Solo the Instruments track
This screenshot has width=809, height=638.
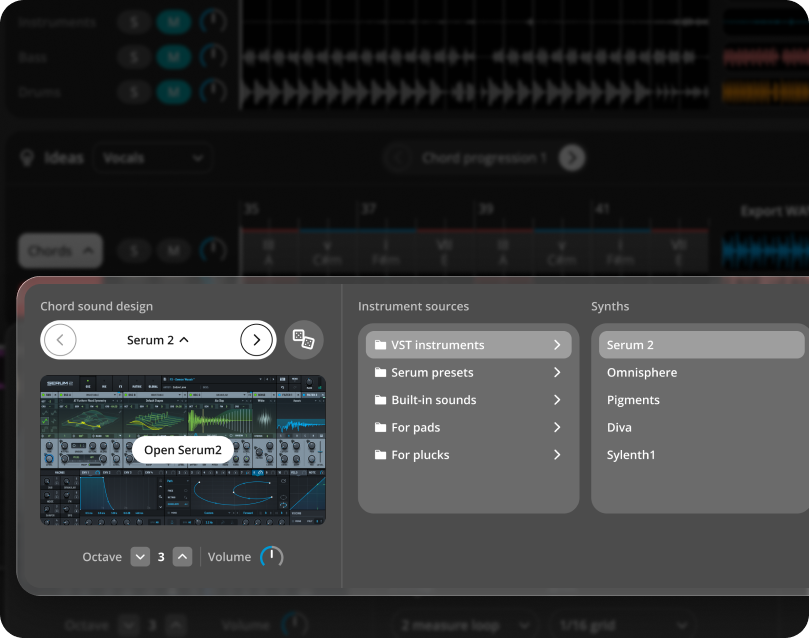pos(134,22)
